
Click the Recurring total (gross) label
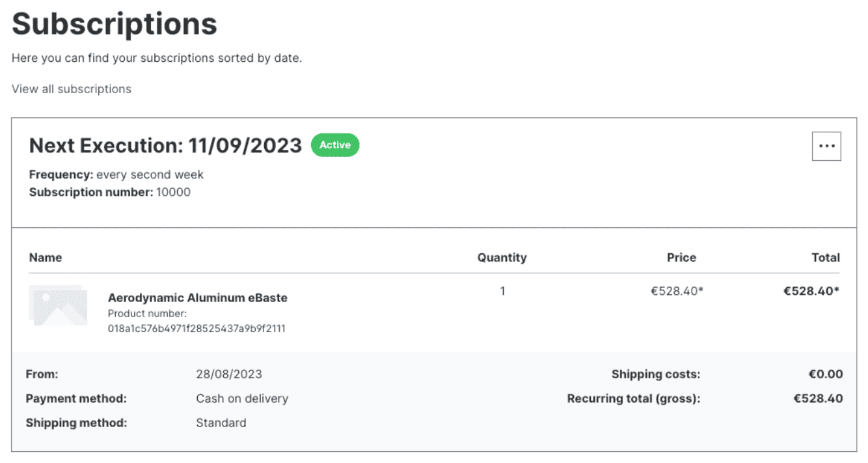[633, 399]
